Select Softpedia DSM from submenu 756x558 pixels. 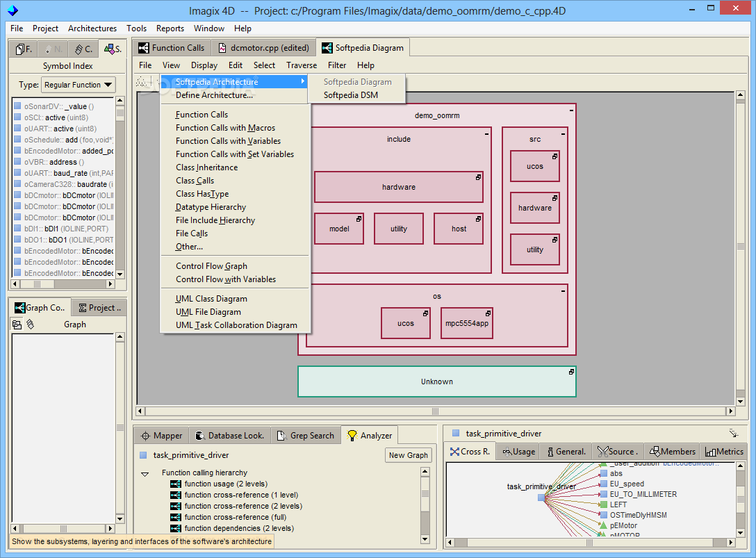coord(350,95)
